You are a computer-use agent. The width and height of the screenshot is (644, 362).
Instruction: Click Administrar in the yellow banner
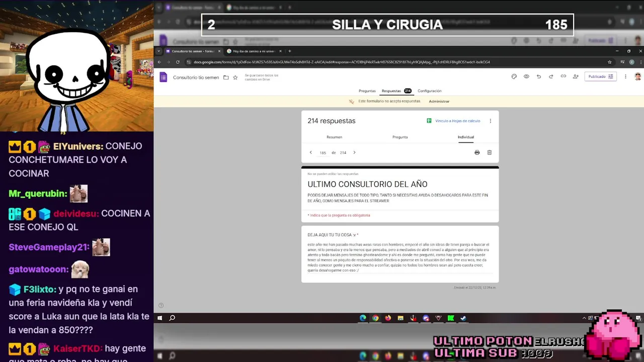439,102
